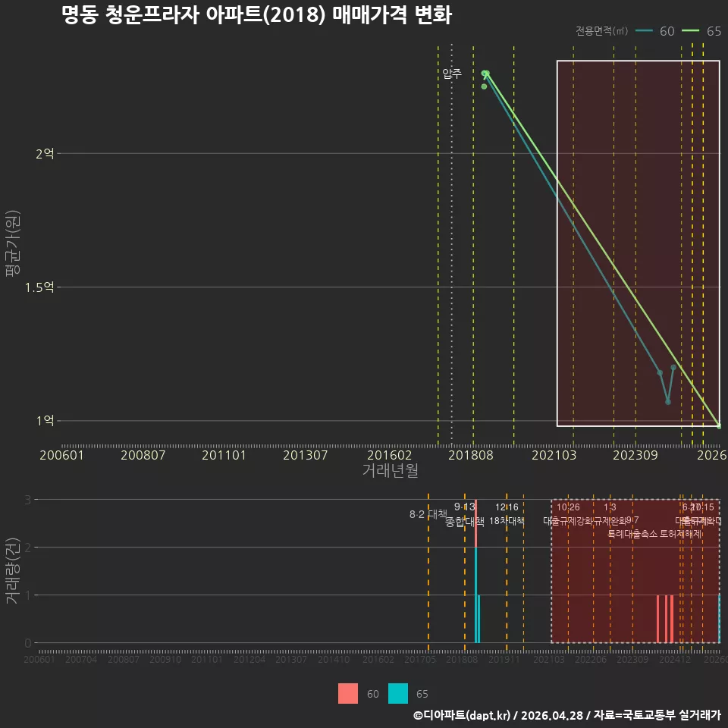Click 201911 on the volume chart axis
The width and height of the screenshot is (728, 728).
click(504, 659)
